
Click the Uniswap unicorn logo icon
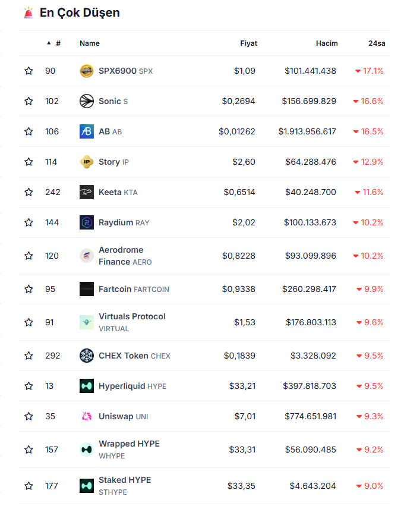click(87, 416)
